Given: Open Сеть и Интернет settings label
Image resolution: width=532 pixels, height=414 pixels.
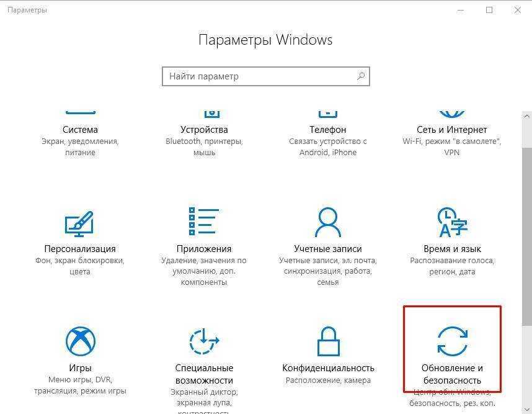Looking at the screenshot, I should [x=451, y=129].
